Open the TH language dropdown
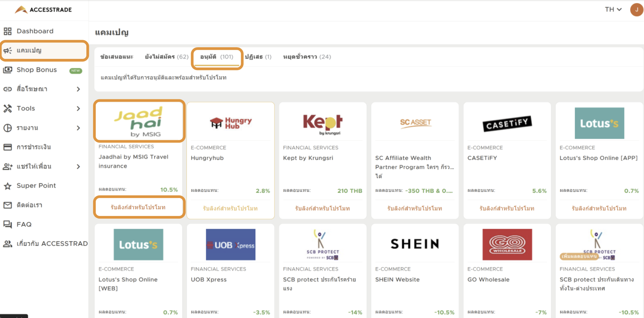The width and height of the screenshot is (644, 318). point(613,9)
